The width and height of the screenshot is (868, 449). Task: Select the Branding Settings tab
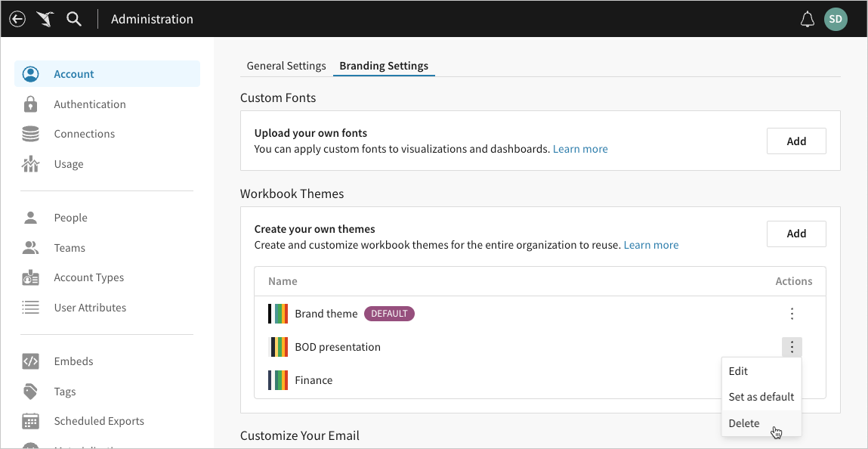click(384, 66)
